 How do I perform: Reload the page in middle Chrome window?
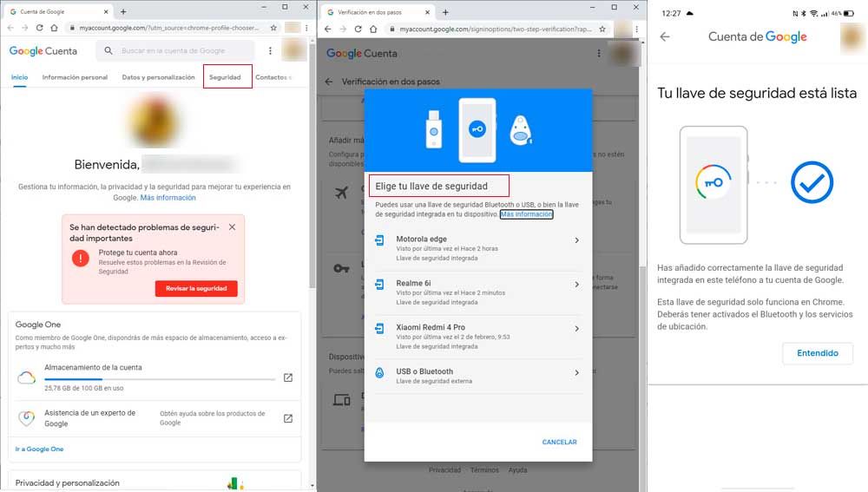tap(358, 29)
